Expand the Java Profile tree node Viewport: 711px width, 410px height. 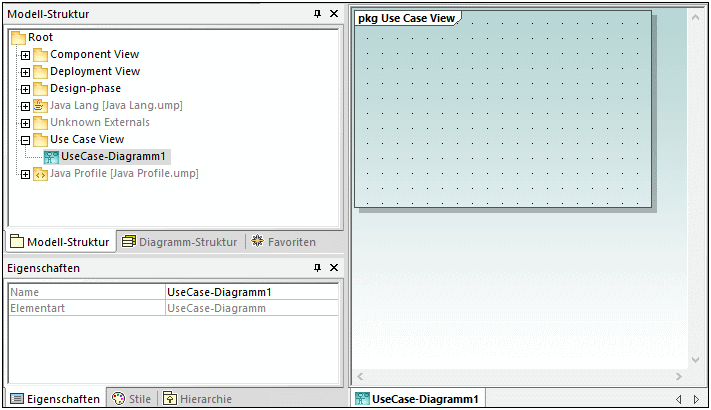pos(25,175)
